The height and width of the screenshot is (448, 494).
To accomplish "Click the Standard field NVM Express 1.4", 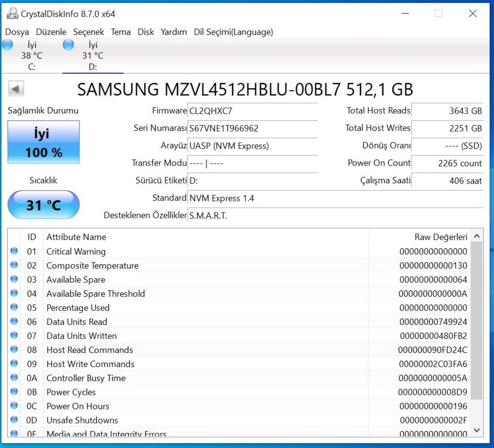I will tap(335, 198).
